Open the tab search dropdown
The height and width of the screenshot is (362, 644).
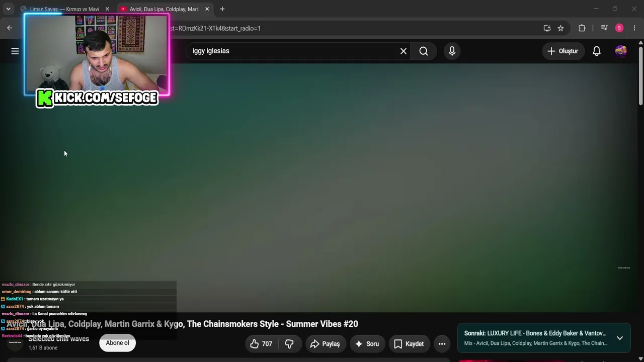pos(8,9)
